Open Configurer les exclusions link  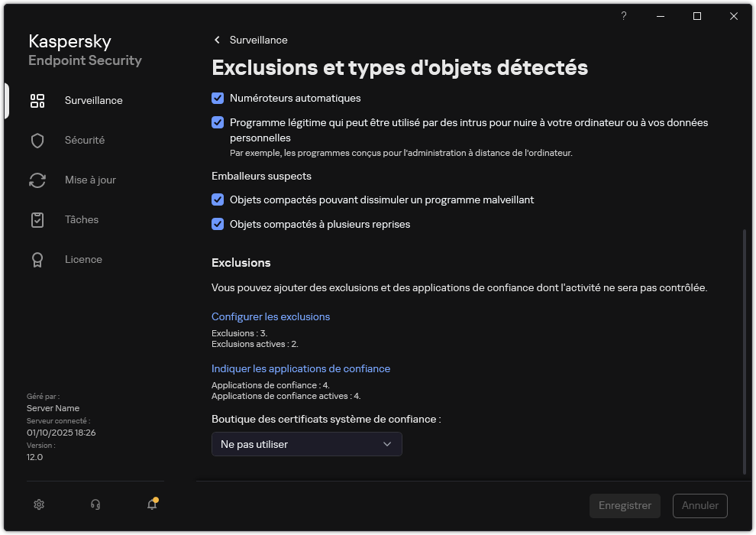270,316
